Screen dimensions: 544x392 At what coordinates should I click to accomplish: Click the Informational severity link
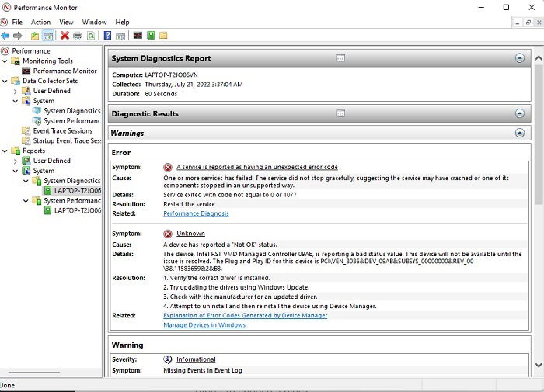pyautogui.click(x=196, y=359)
